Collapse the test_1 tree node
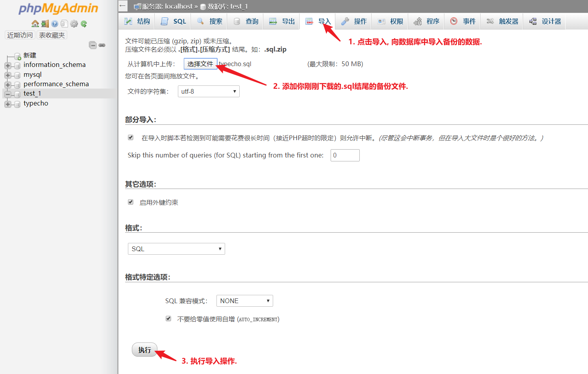 (x=8, y=94)
